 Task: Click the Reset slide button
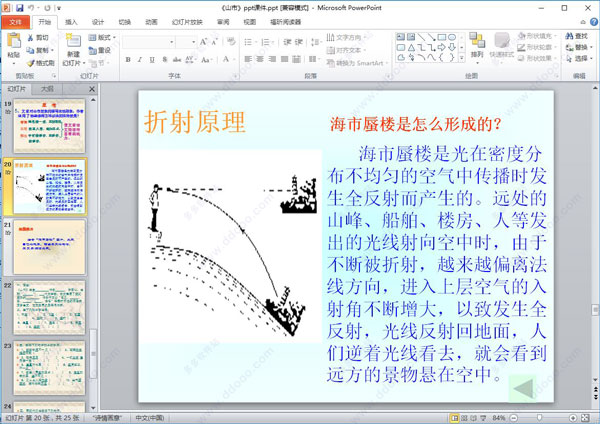pyautogui.click(x=100, y=50)
